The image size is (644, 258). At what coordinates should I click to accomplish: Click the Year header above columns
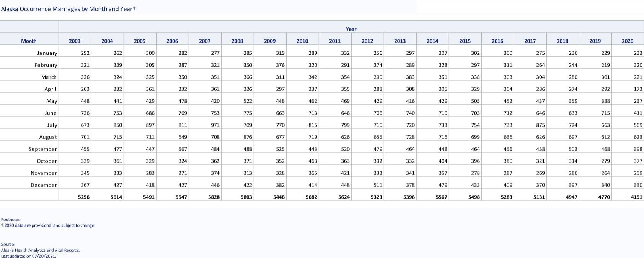[x=351, y=29]
